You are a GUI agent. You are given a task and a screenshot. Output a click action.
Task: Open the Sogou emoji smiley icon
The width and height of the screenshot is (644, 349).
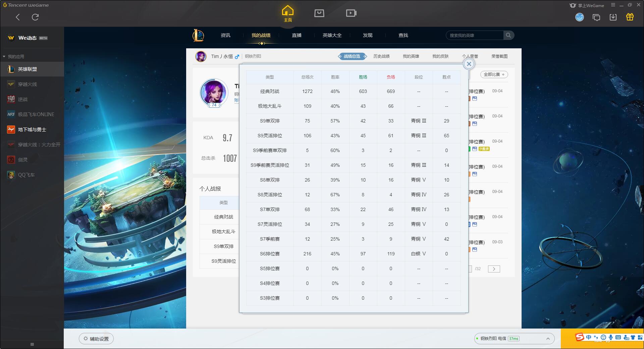[x=603, y=337]
